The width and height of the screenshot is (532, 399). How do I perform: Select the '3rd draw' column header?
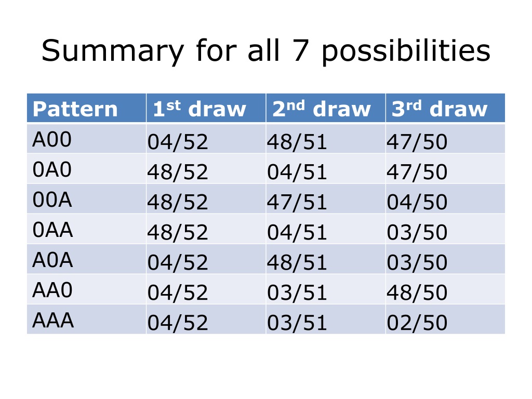pos(445,108)
